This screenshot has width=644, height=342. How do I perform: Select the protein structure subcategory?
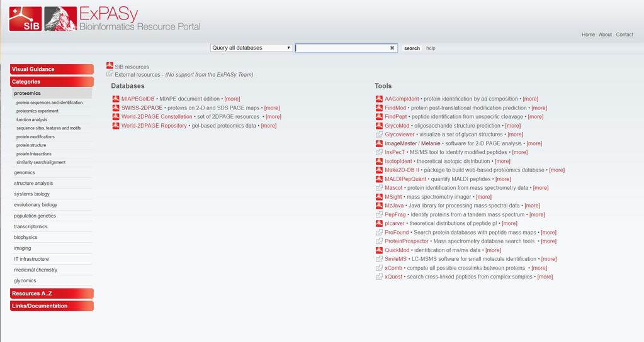31,145
